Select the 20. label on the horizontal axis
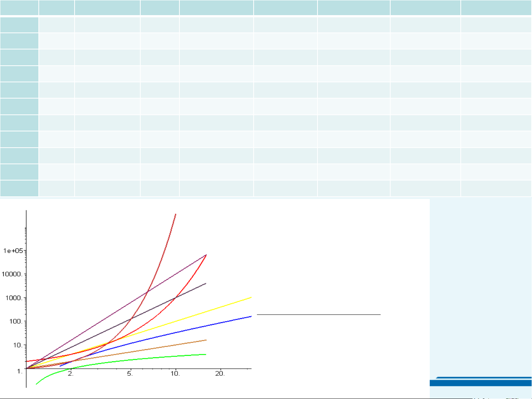 tap(220, 374)
